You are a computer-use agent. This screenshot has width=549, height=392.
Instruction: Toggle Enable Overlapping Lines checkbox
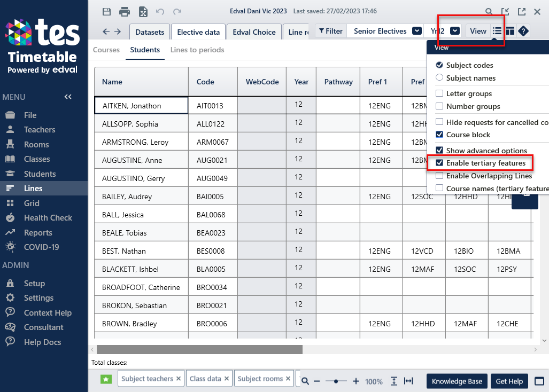pyautogui.click(x=439, y=176)
